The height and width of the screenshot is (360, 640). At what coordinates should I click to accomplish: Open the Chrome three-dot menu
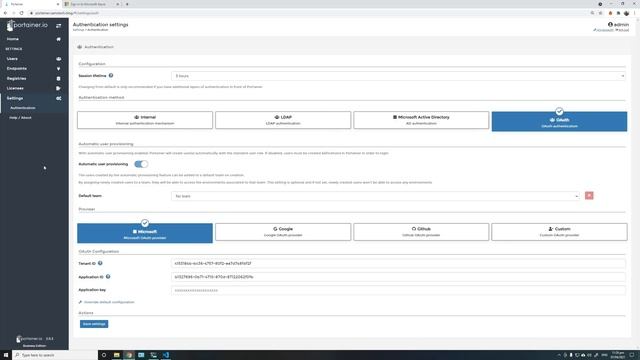coord(635,13)
